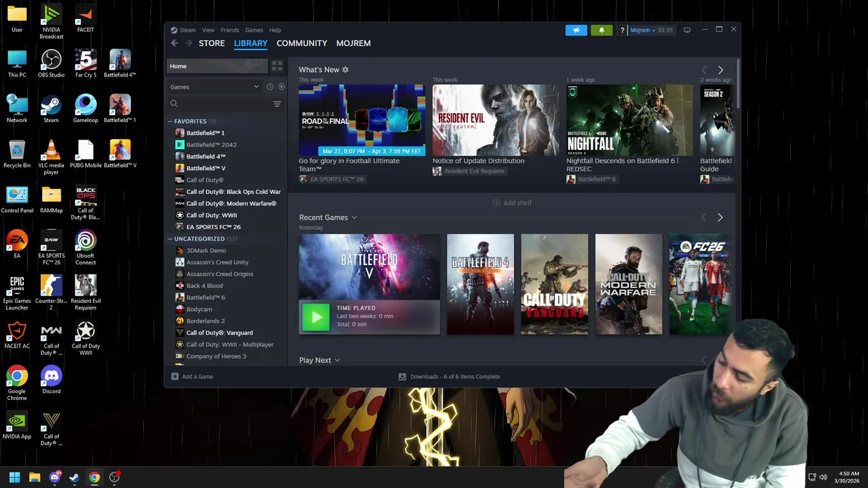Switch to COMMUNITY tab
Image resolution: width=868 pixels, height=488 pixels.
pos(302,43)
